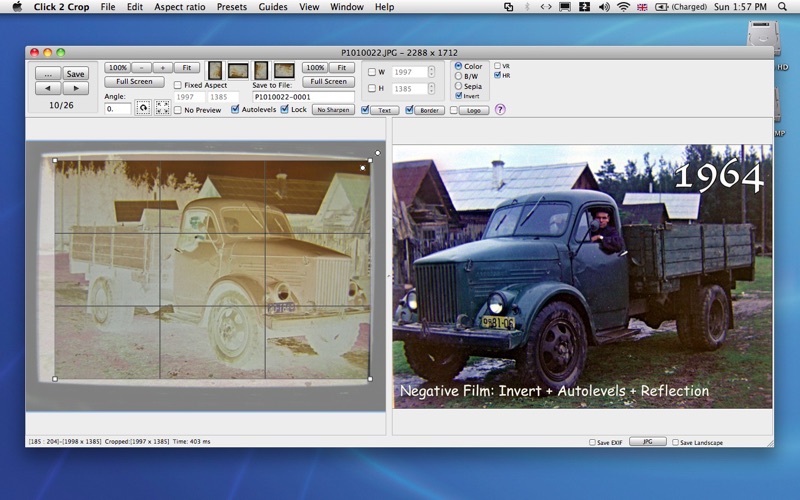The height and width of the screenshot is (500, 800).
Task: Enable the checkbox beside the Logo button
Action: pyautogui.click(x=454, y=110)
